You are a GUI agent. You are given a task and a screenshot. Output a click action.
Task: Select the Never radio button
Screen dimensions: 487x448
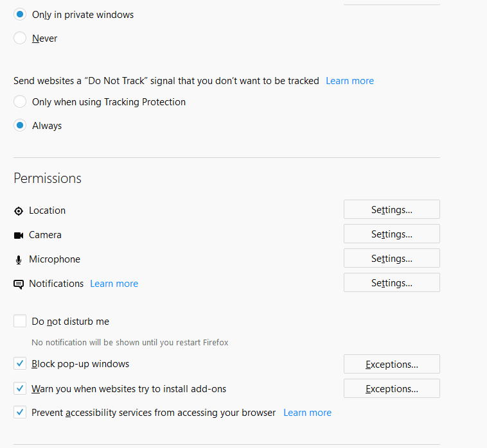(20, 38)
